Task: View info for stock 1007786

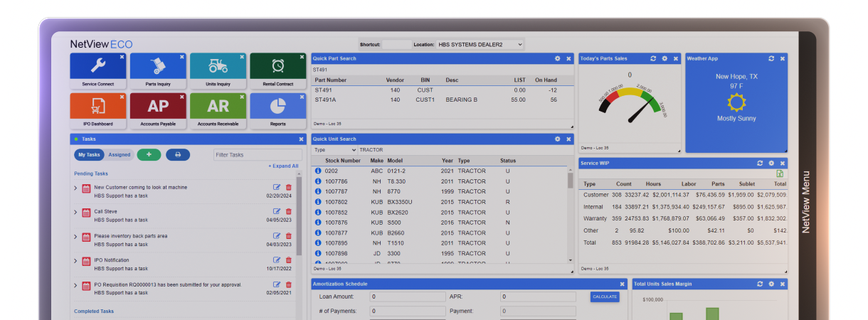Action: point(318,181)
